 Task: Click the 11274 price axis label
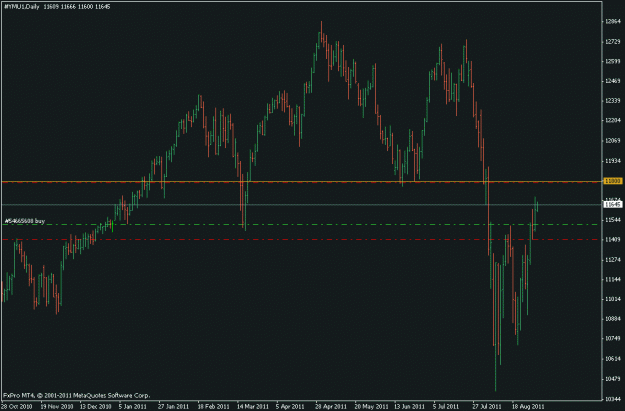pyautogui.click(x=613, y=260)
